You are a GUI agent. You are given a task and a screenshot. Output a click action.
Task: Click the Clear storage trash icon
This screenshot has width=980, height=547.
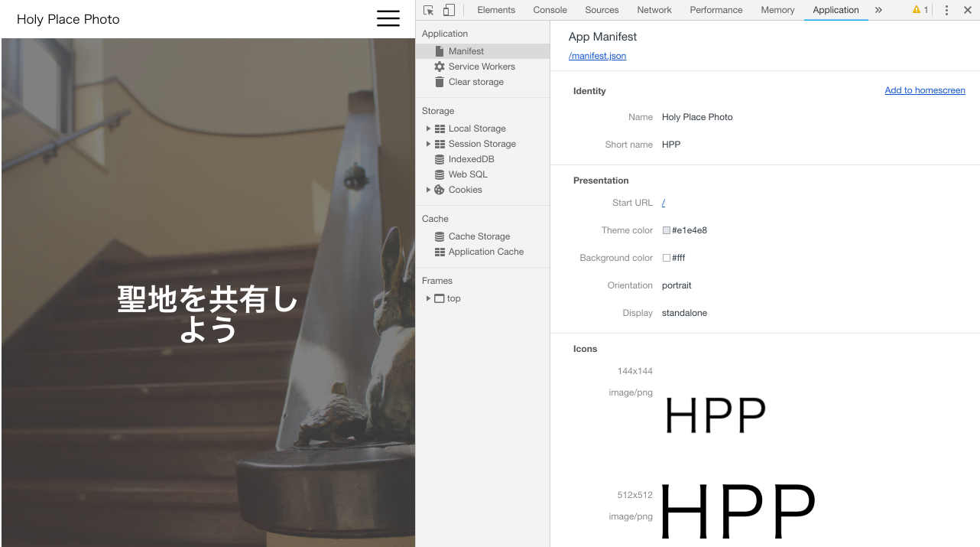tap(440, 82)
